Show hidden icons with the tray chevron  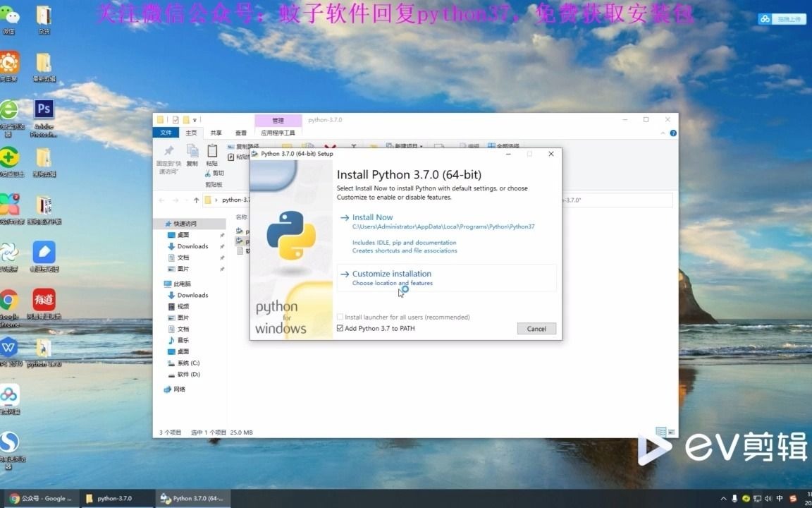tap(724, 499)
